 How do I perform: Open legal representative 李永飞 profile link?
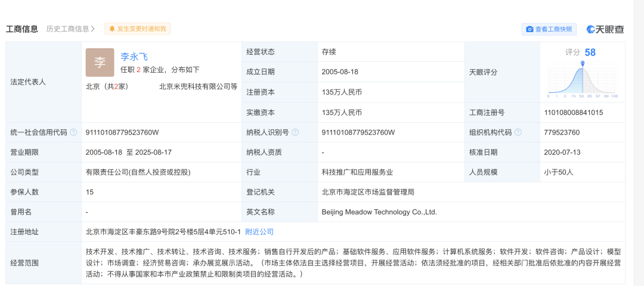pyautogui.click(x=134, y=57)
